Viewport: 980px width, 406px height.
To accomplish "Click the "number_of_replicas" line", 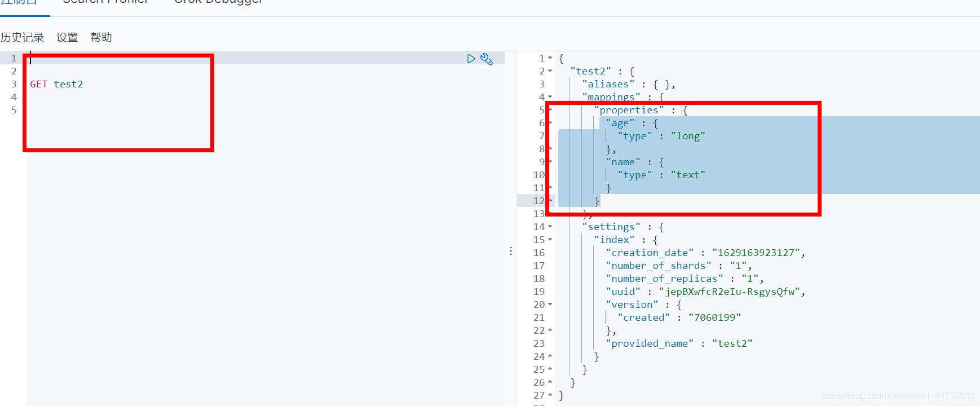I will coord(685,279).
